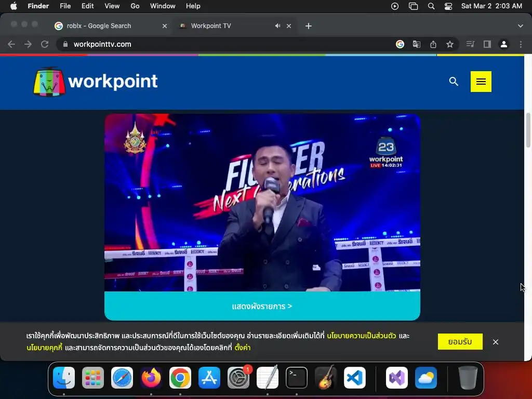View site lock information
This screenshot has height=399, width=532.
pyautogui.click(x=65, y=44)
